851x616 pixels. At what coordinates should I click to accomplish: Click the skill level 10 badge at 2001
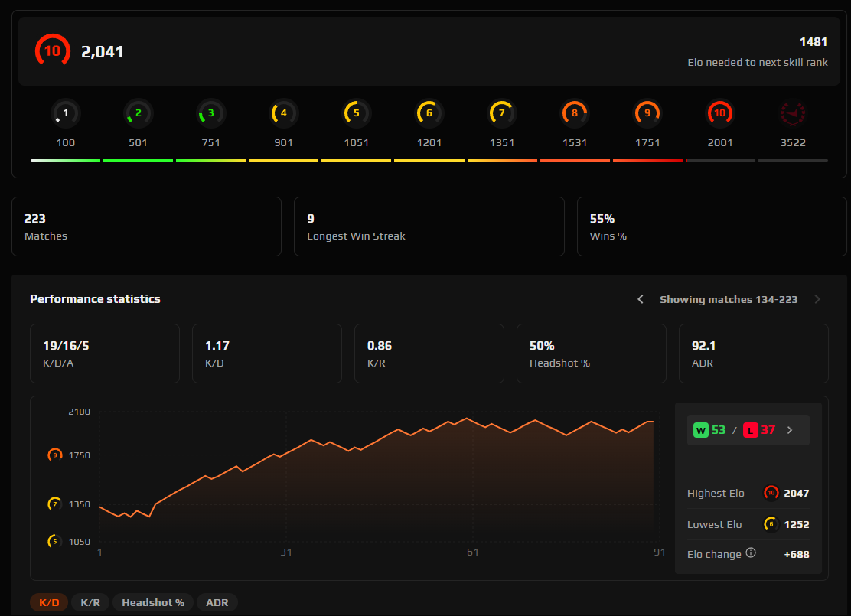(719, 112)
